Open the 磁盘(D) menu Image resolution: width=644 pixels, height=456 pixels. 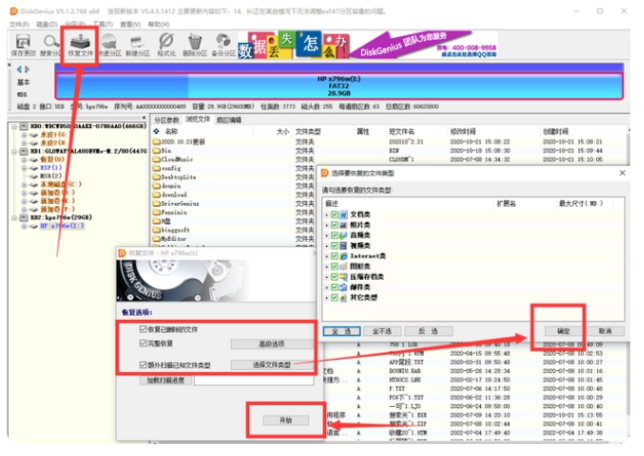click(47, 24)
